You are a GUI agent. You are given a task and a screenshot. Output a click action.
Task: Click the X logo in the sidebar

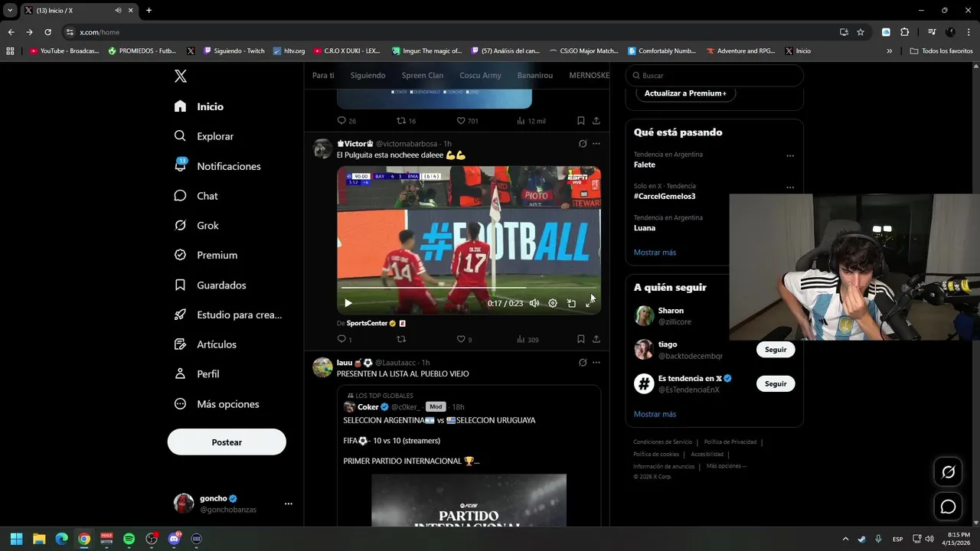[x=181, y=76]
